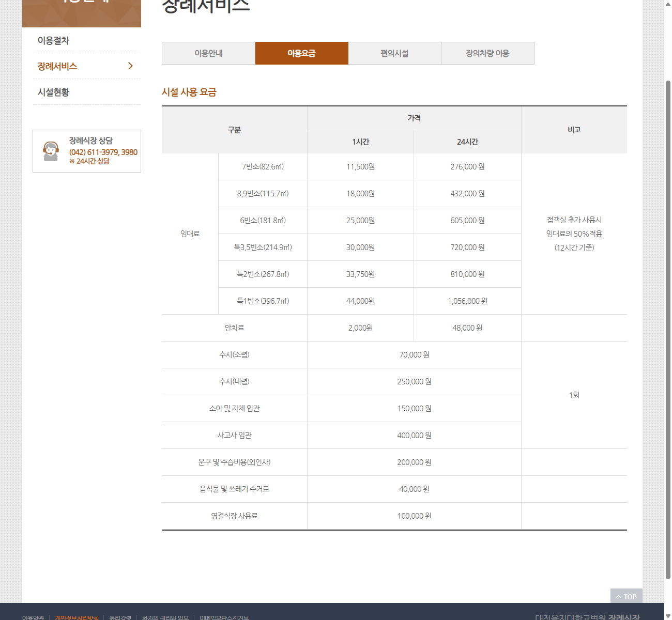The height and width of the screenshot is (620, 672).
Task: Click the 특2빈소(267.8㎡) row label
Action: 263,274
